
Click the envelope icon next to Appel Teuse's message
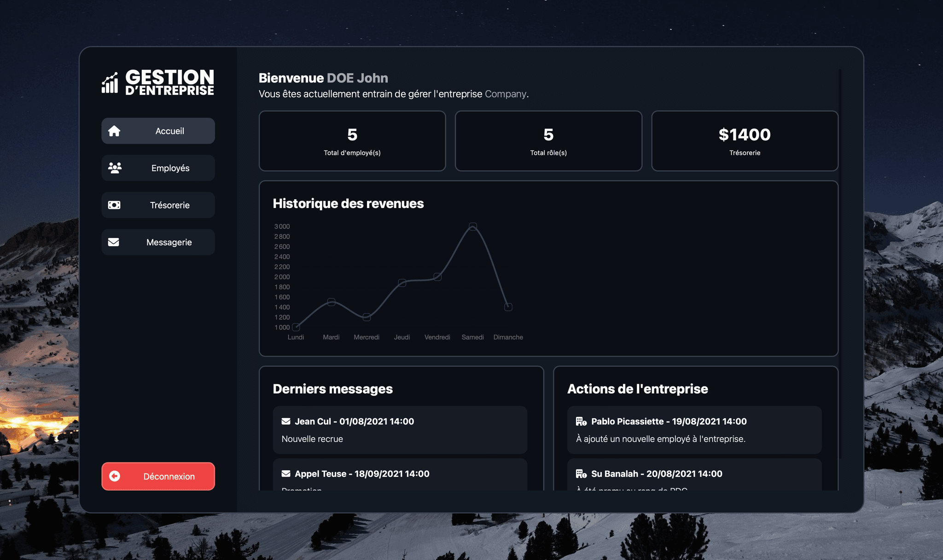(285, 473)
